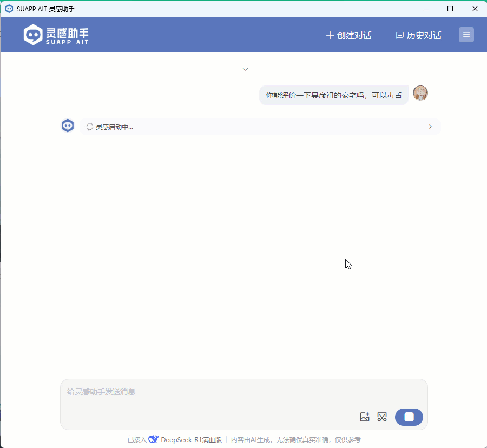Click the image upload icon
Screen dimensions: 487x448
tap(365, 417)
